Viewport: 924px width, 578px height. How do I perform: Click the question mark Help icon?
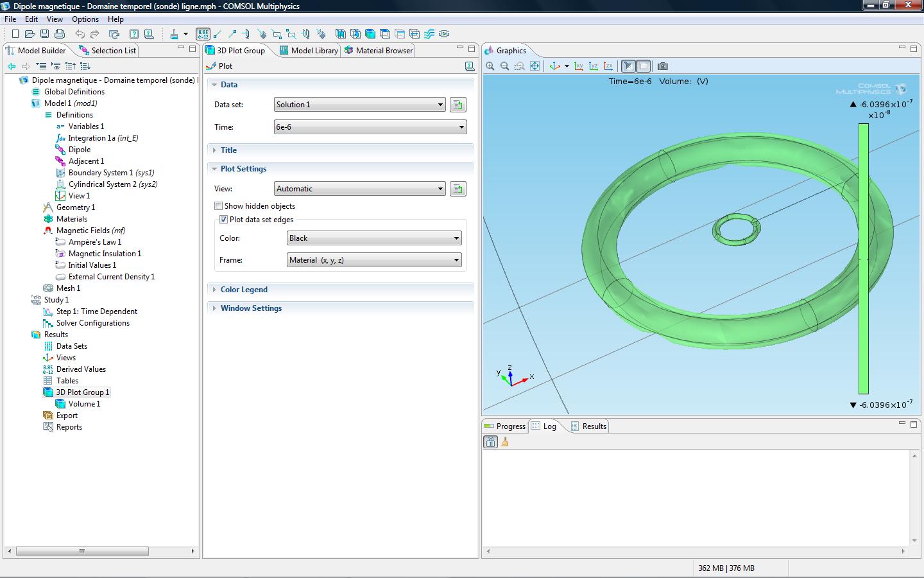(x=134, y=34)
